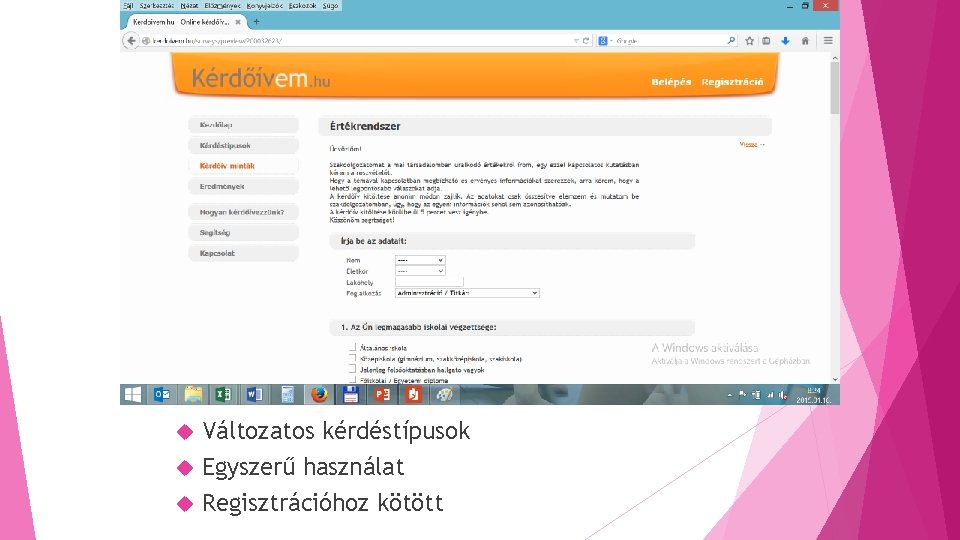Open File Explorer from the taskbar

(x=193, y=394)
